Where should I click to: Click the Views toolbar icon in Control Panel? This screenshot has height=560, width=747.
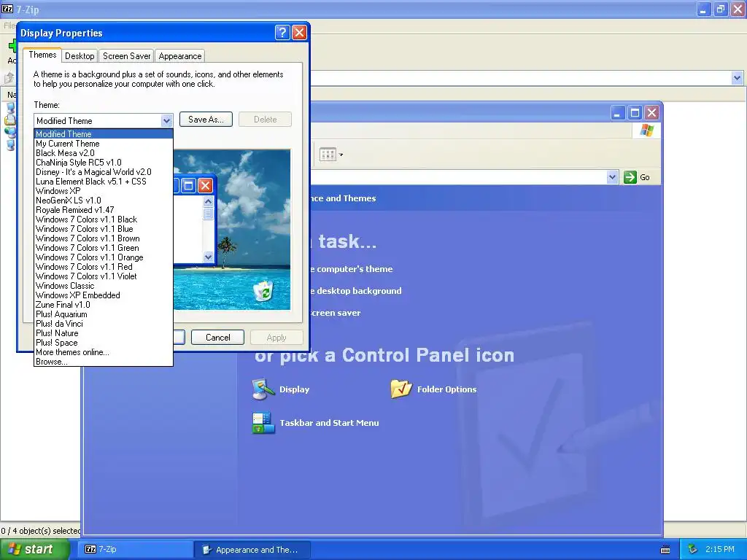pos(328,155)
